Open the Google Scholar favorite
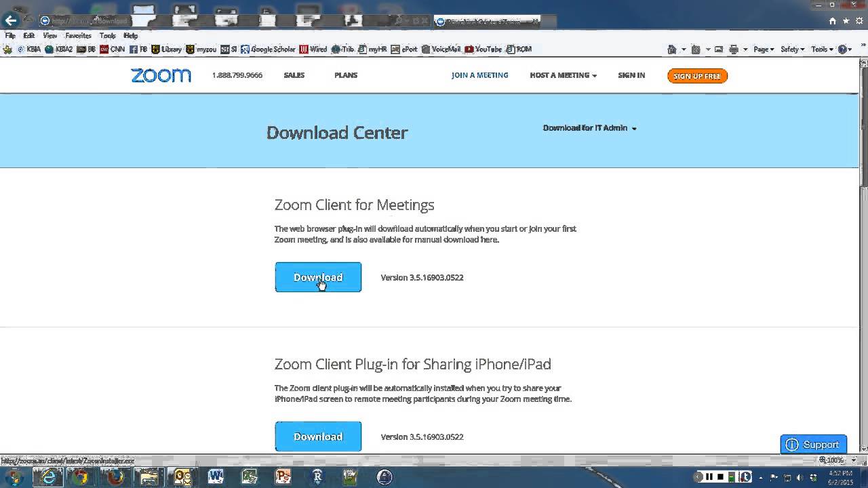The height and width of the screenshot is (488, 868). click(x=268, y=49)
